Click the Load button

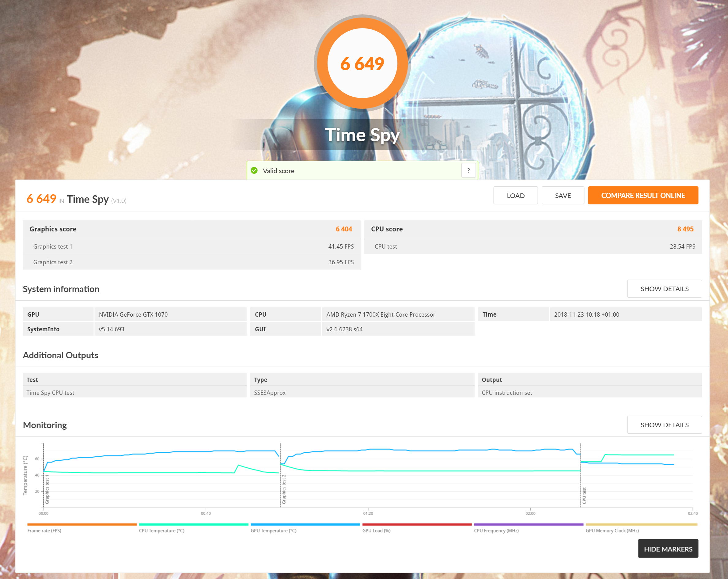coord(515,196)
